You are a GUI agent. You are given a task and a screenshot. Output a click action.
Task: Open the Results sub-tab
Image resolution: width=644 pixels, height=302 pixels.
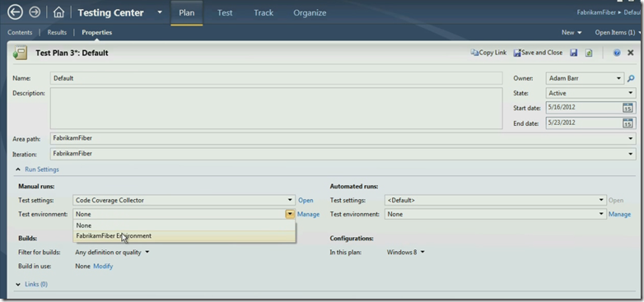pos(57,32)
